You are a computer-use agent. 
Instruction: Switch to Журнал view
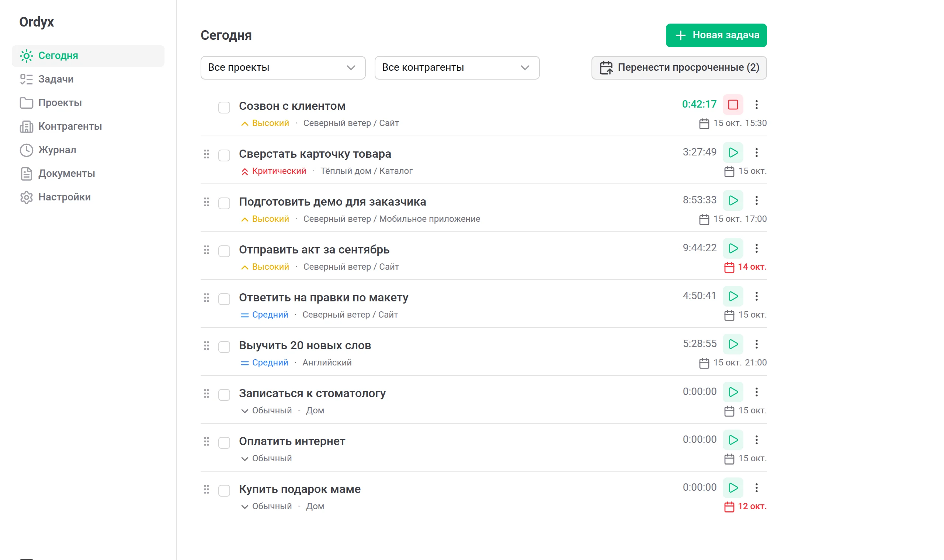coord(88,150)
